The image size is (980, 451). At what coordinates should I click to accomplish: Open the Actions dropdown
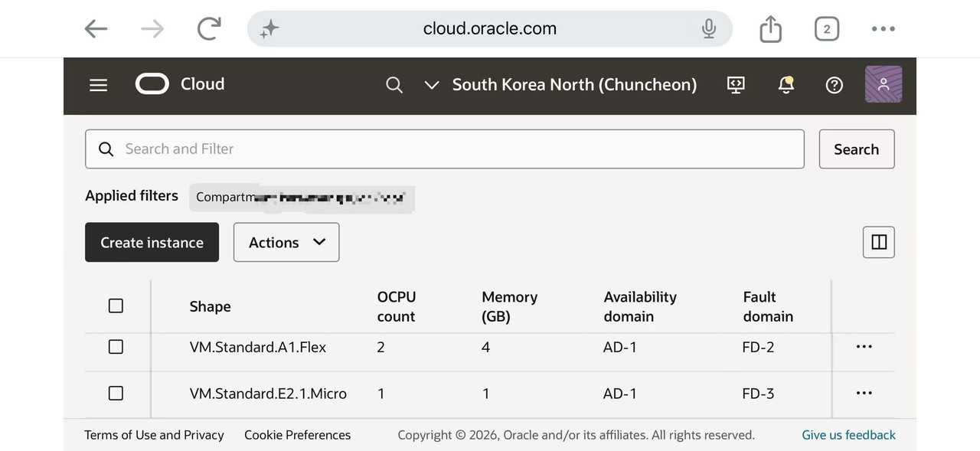point(286,242)
